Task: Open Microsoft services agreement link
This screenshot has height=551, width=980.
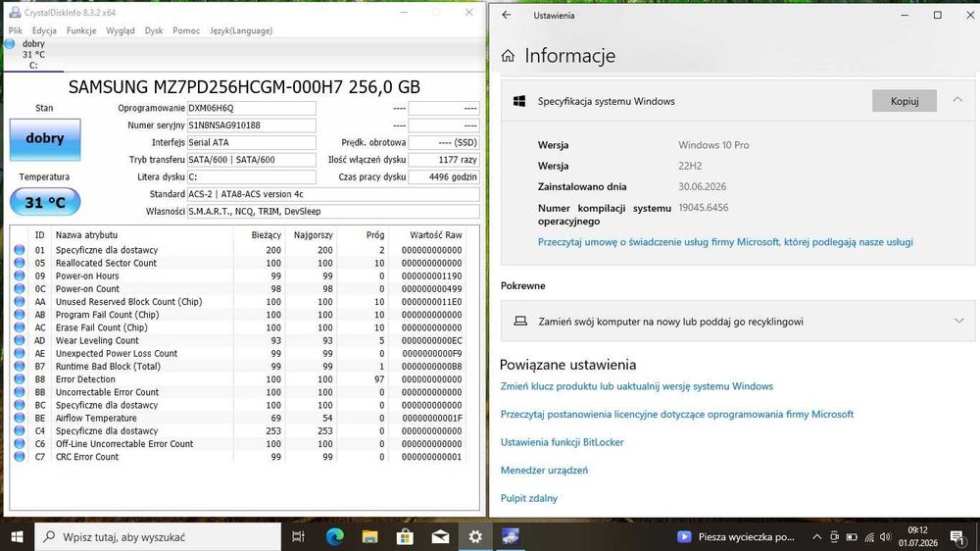Action: tap(725, 242)
